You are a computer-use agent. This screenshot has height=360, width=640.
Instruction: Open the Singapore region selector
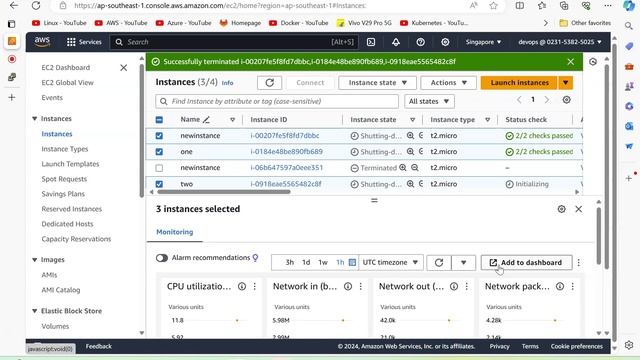[483, 42]
